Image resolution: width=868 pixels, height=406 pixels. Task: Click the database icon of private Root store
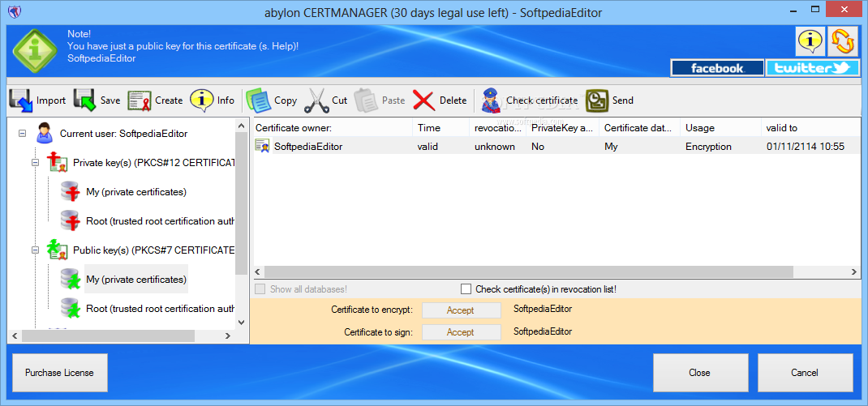(71, 220)
